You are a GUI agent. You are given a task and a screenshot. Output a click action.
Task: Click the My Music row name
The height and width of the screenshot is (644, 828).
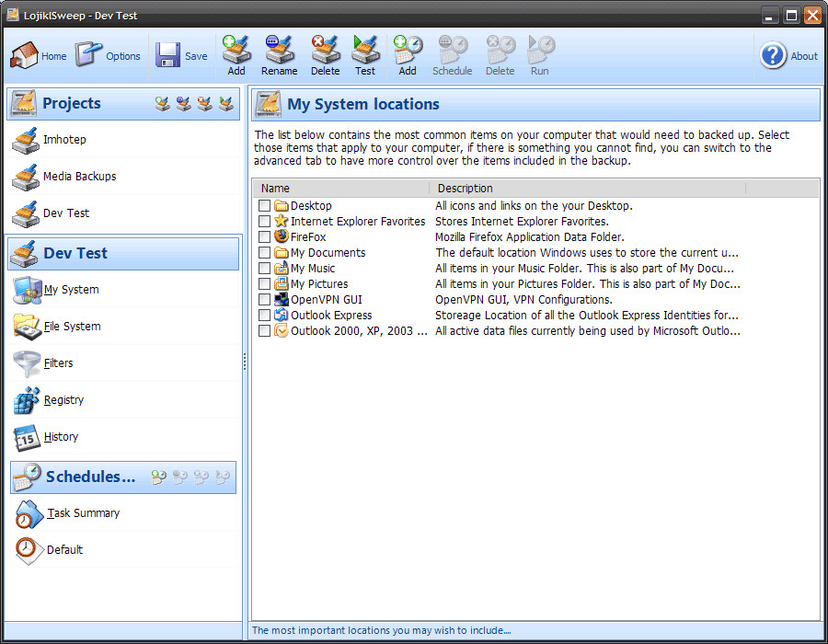[313, 269]
